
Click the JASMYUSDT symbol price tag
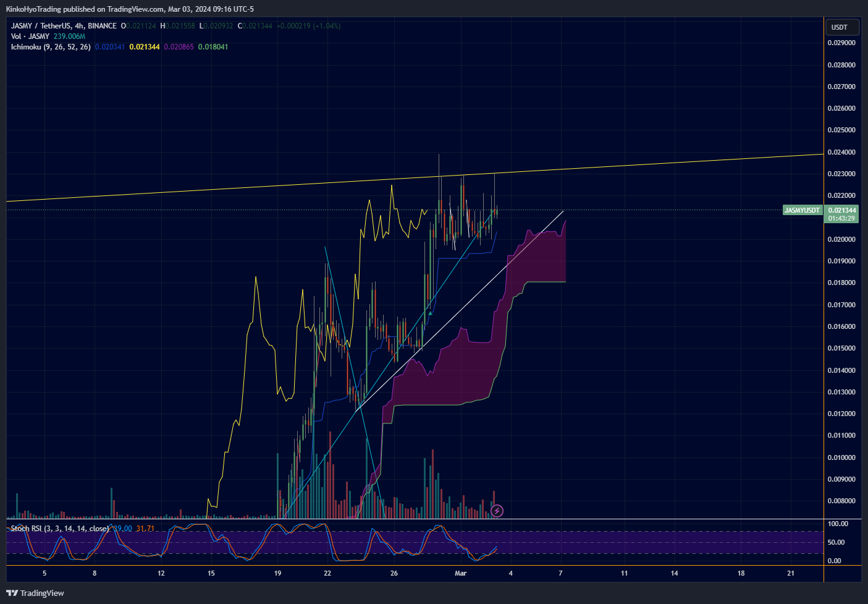point(802,210)
